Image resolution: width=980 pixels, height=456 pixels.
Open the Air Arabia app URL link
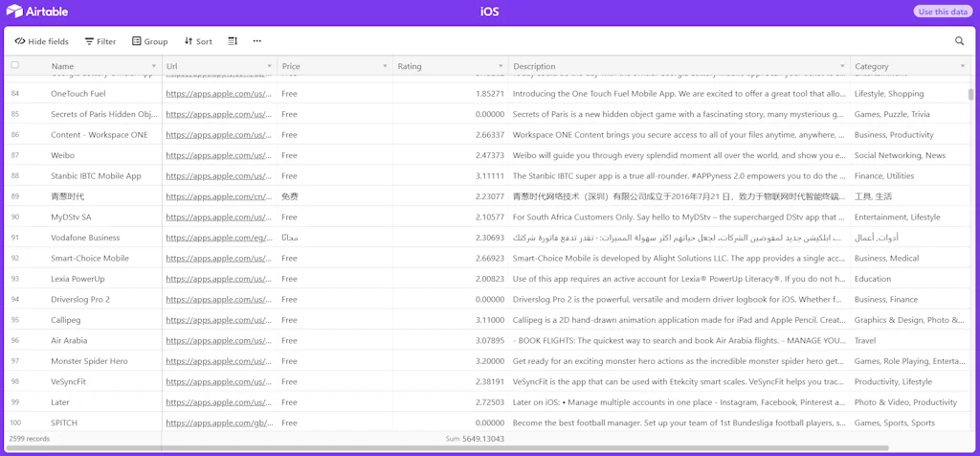tap(219, 340)
